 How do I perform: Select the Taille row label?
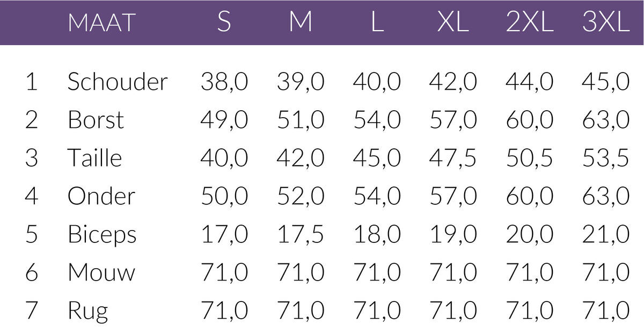click(x=94, y=158)
